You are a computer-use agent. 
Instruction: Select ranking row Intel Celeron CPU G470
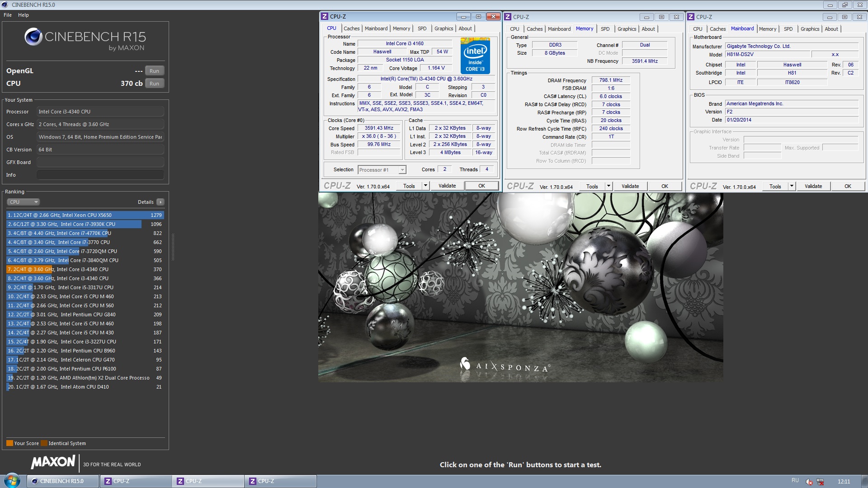point(85,360)
